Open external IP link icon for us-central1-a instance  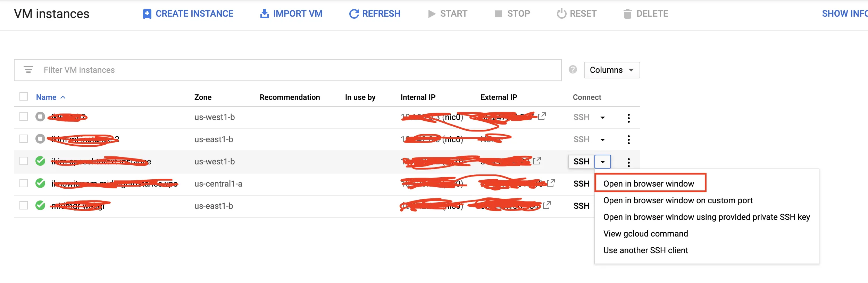[551, 182]
